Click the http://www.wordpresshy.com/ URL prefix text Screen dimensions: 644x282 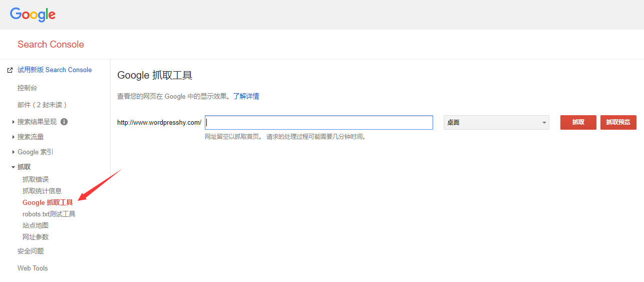159,123
